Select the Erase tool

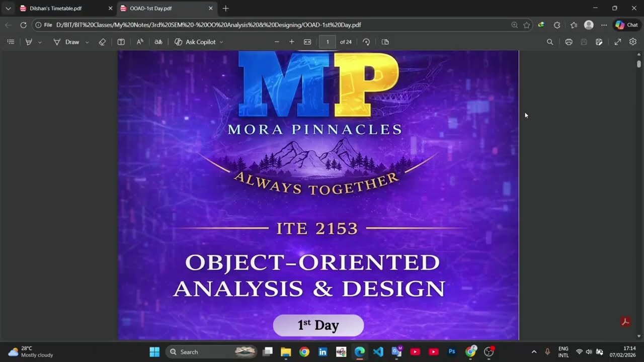[102, 42]
